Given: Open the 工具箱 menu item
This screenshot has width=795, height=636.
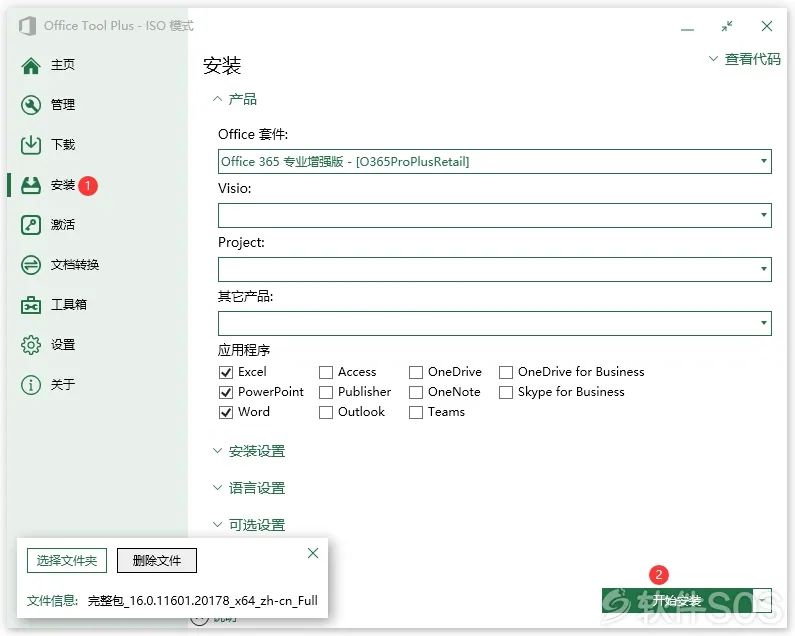Looking at the screenshot, I should (68, 305).
